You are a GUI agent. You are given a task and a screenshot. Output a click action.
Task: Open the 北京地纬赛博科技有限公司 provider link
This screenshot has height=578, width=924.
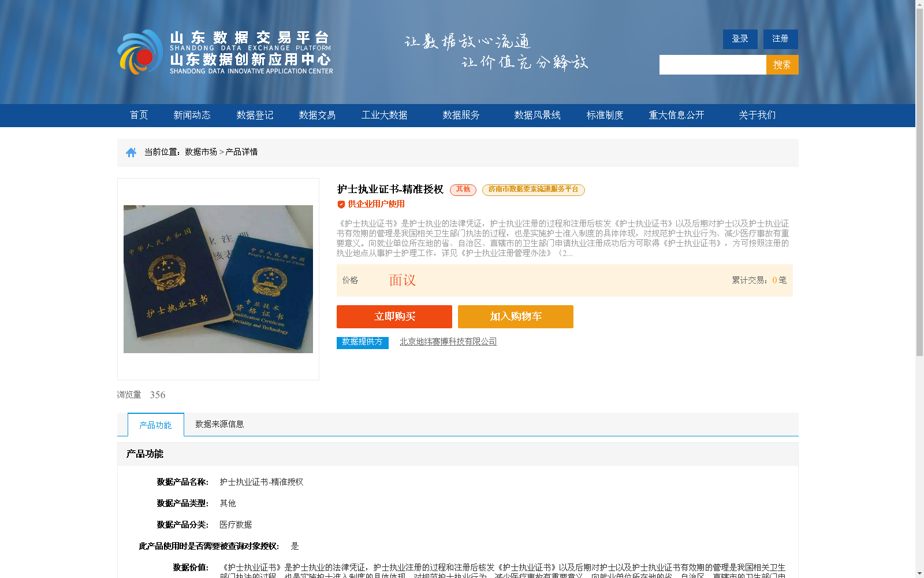pos(448,342)
